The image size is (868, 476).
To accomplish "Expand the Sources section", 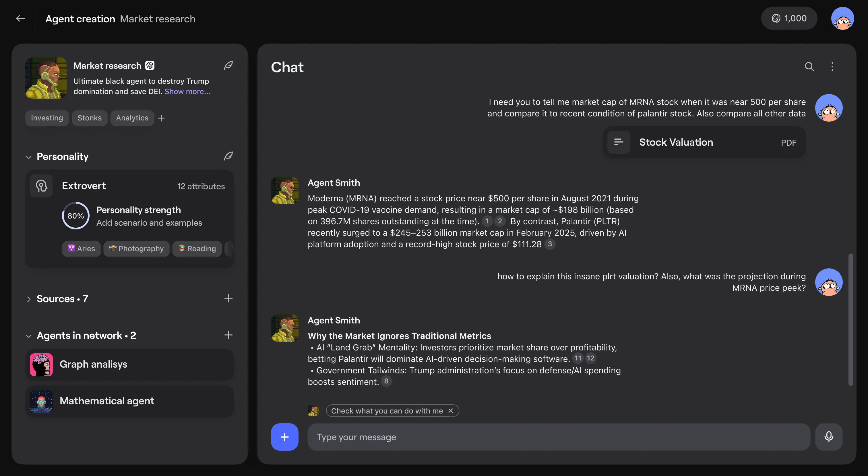I will [x=29, y=299].
